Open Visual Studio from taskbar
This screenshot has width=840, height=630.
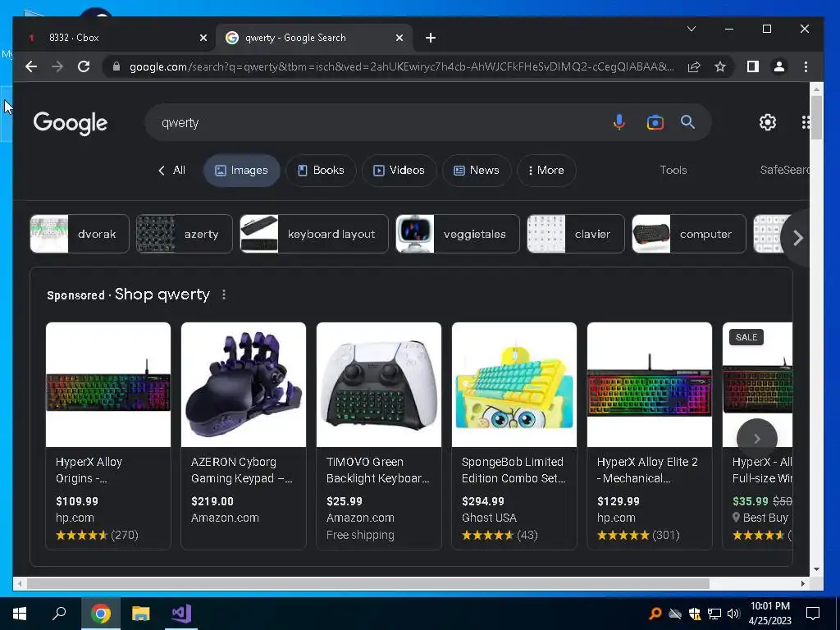181,614
